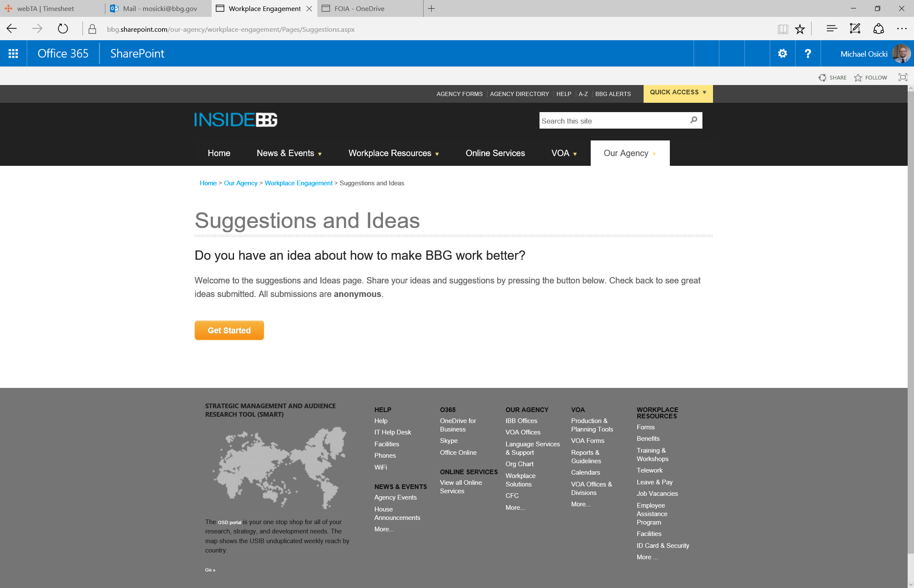Viewport: 914px width, 588px height.
Task: Open the Office 365 app launcher grid
Action: 13,54
